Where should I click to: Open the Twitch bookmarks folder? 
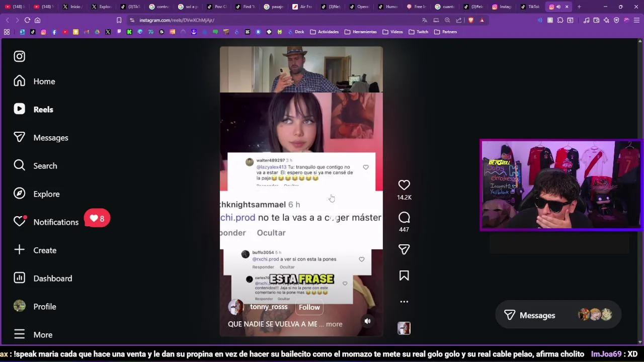click(419, 32)
